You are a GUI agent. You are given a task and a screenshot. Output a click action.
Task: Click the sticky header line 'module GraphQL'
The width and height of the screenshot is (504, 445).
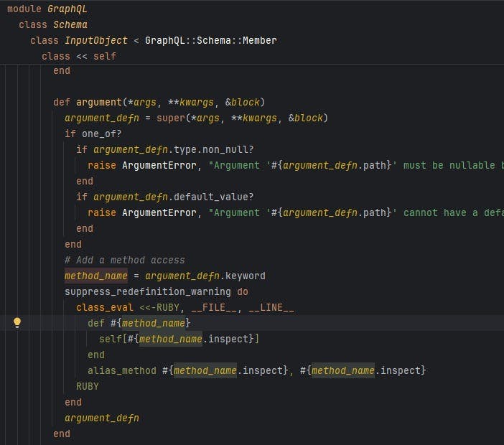click(47, 9)
